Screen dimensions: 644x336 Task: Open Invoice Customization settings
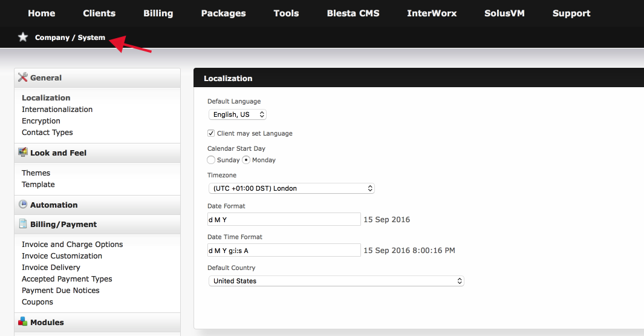point(62,256)
